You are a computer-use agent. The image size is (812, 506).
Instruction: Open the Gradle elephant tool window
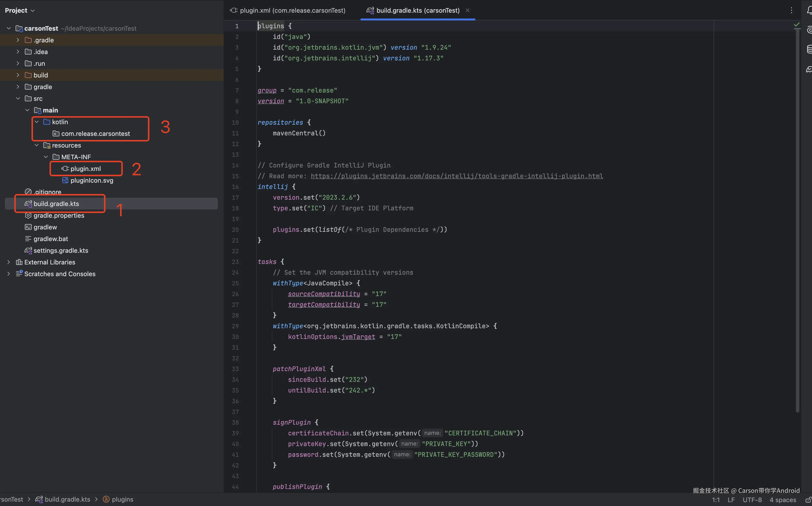[809, 69]
